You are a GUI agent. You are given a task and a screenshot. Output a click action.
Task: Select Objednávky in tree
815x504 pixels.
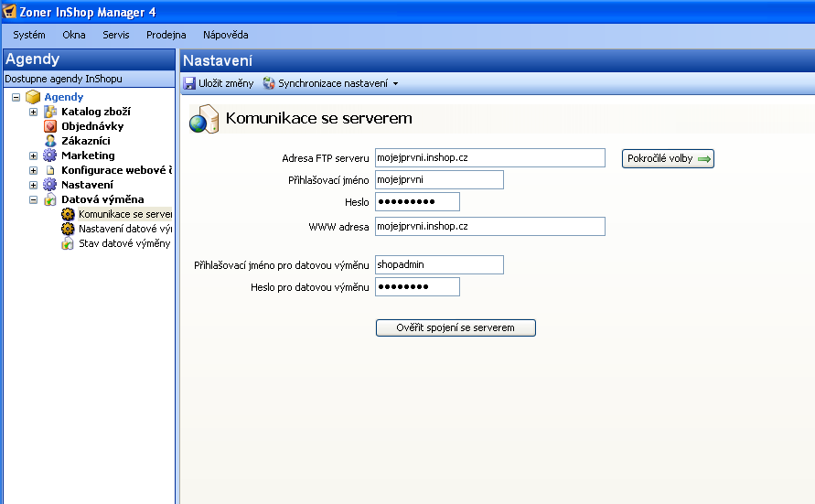pyautogui.click(x=92, y=126)
